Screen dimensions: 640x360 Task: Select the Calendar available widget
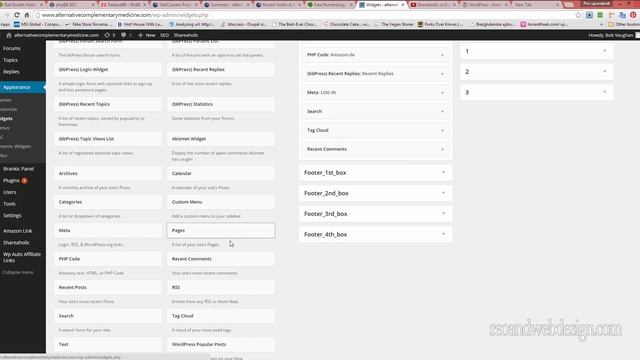coord(221,173)
